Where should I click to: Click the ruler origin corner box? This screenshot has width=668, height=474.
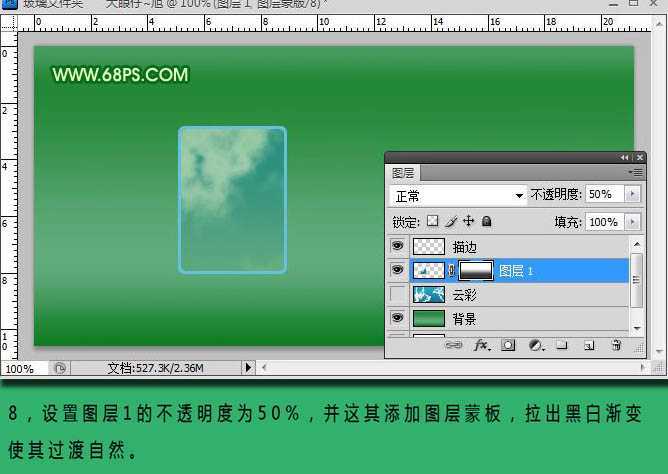click(x=9, y=22)
